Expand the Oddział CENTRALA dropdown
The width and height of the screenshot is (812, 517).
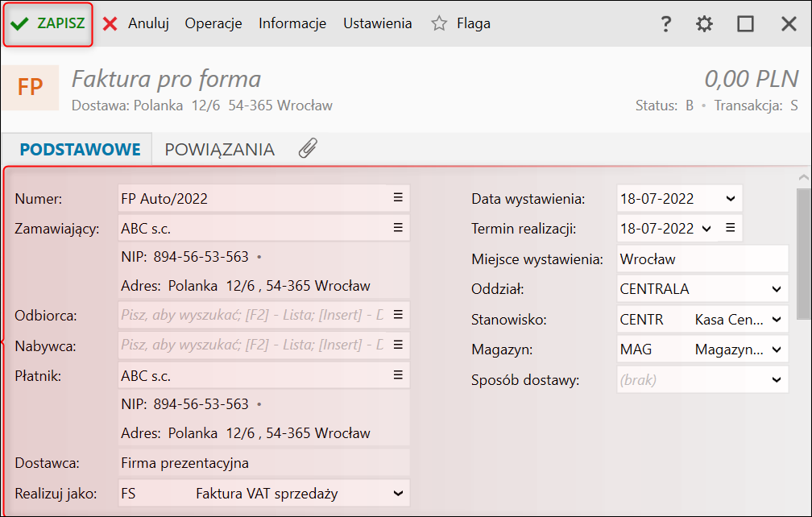point(777,289)
